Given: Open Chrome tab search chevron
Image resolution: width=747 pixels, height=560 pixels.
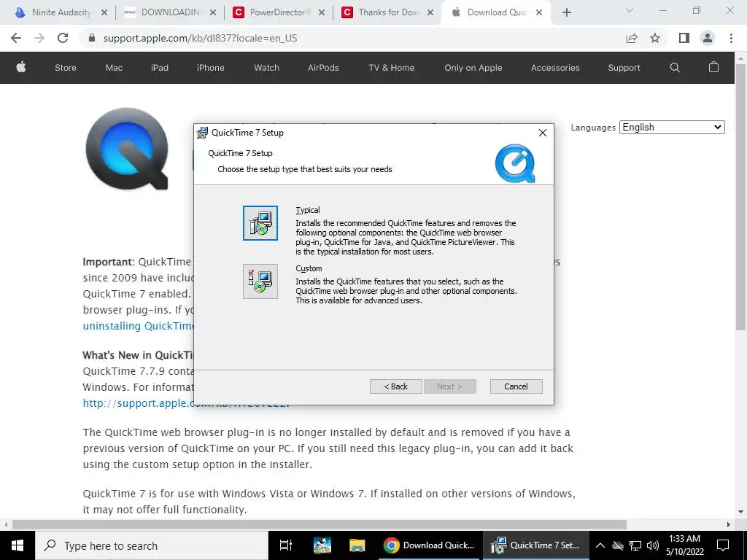Looking at the screenshot, I should coord(630,10).
